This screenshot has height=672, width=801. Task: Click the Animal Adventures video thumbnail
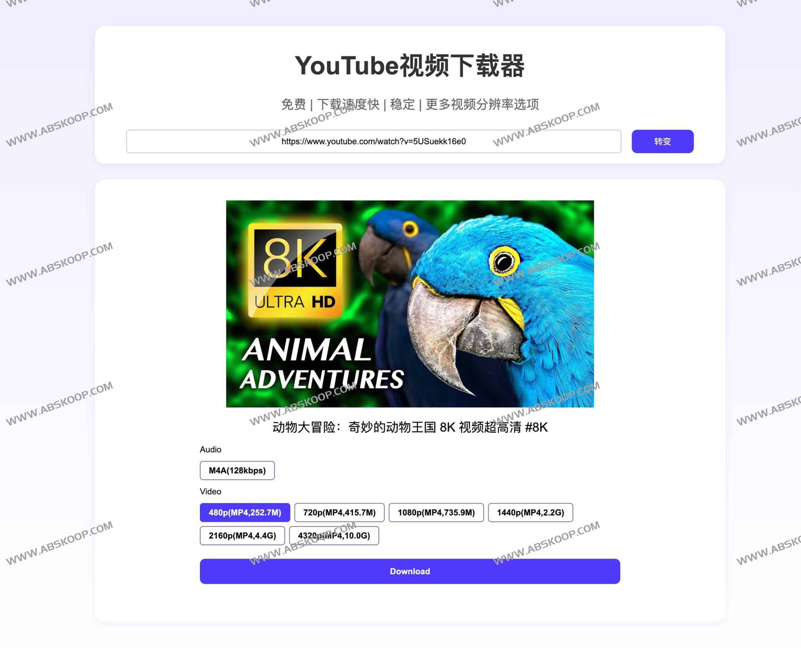(x=410, y=304)
